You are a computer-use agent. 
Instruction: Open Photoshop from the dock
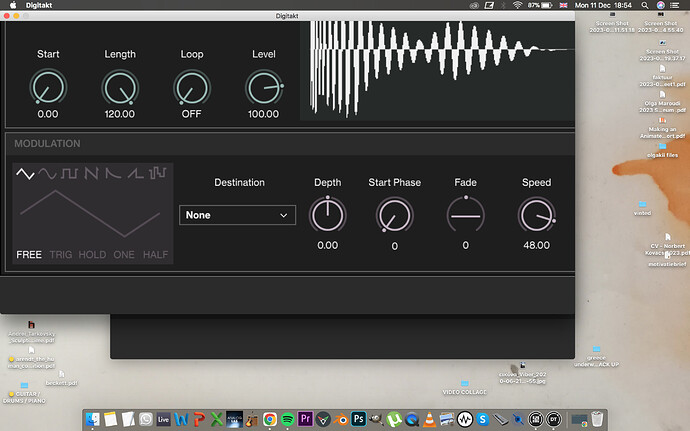click(x=359, y=419)
